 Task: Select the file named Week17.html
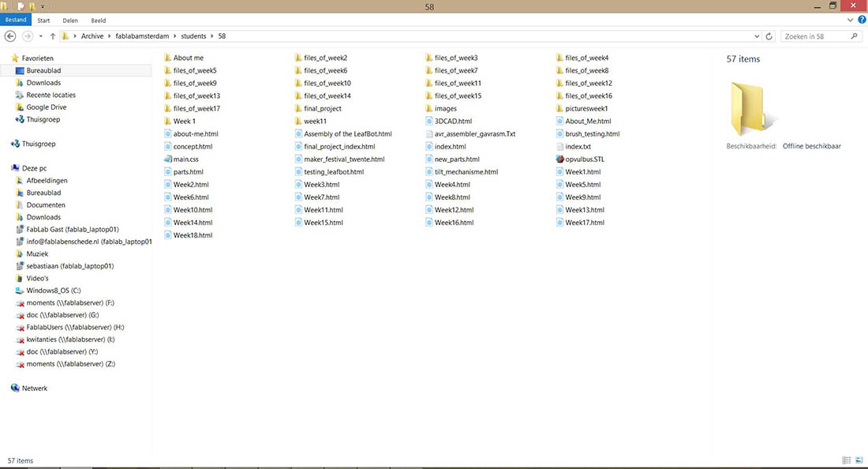click(585, 223)
